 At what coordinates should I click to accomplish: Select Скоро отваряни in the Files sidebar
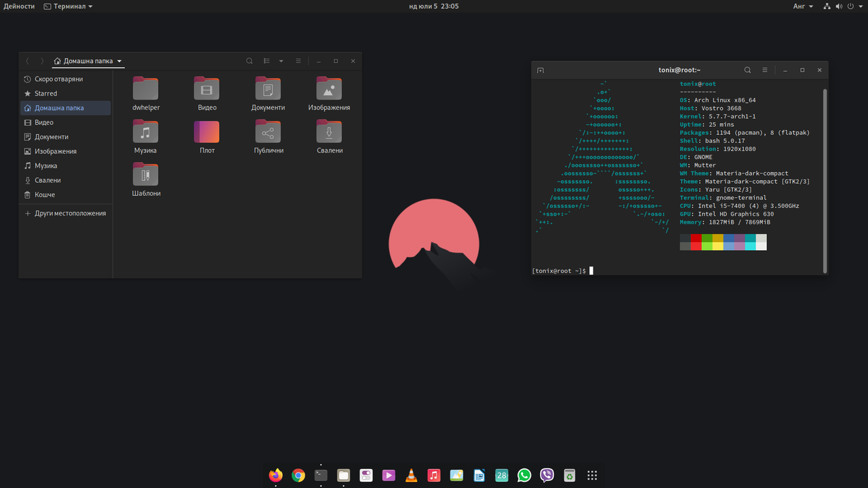66,79
